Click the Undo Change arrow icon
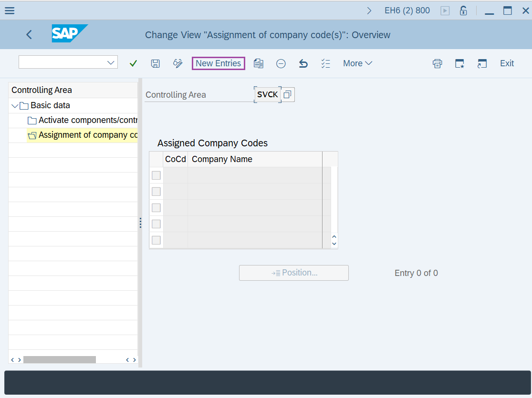This screenshot has height=398, width=532. pyautogui.click(x=303, y=63)
